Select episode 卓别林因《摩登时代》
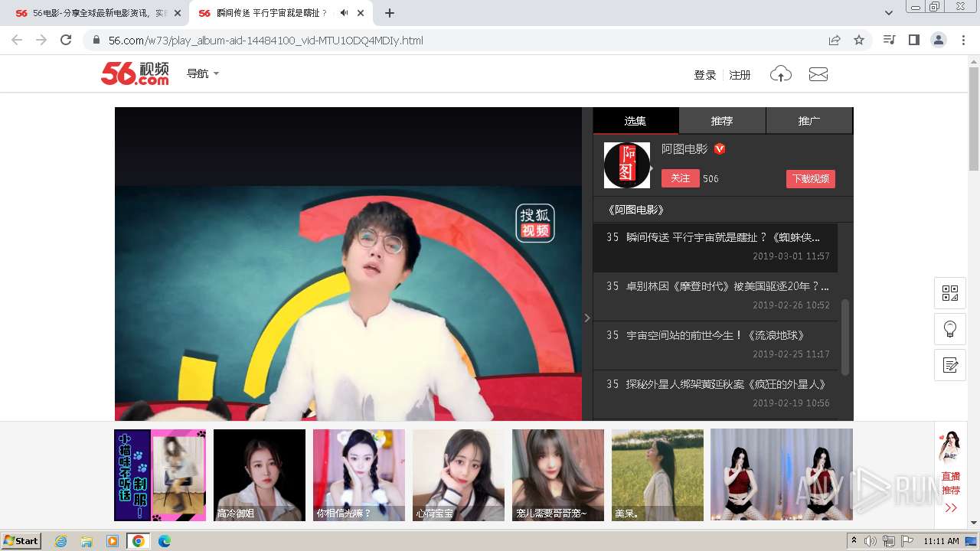 715,295
